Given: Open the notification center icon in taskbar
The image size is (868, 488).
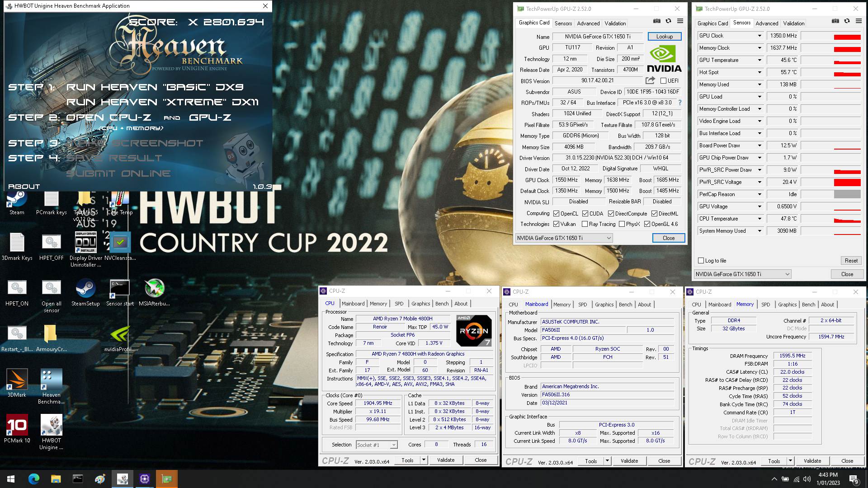Looking at the screenshot, I should (x=854, y=479).
